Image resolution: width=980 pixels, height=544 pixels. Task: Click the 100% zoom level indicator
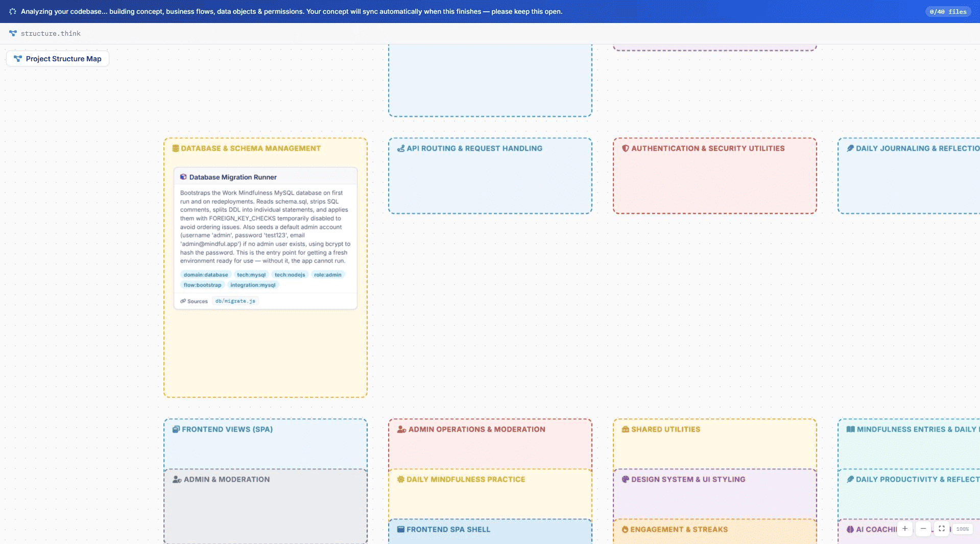(x=962, y=529)
